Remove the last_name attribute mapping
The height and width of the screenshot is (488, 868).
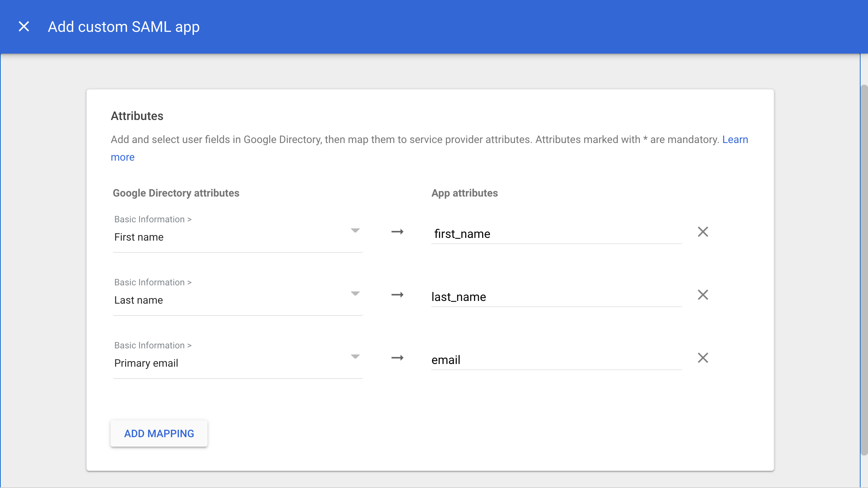[703, 295]
